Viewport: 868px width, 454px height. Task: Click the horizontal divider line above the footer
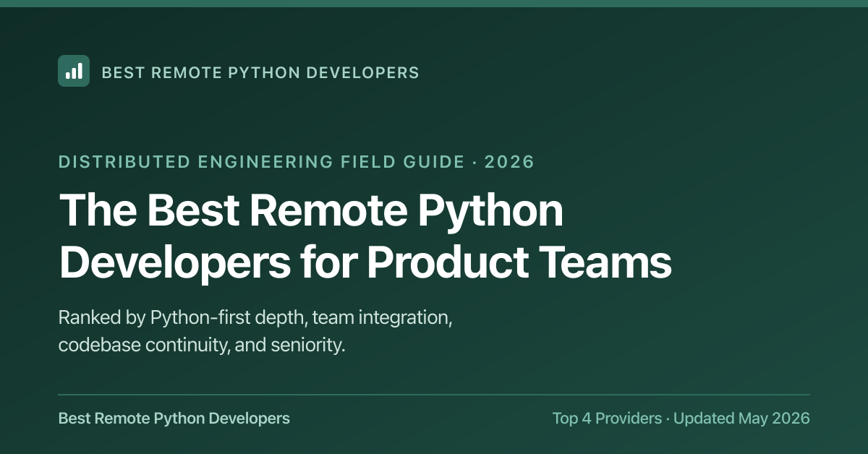coord(434,395)
